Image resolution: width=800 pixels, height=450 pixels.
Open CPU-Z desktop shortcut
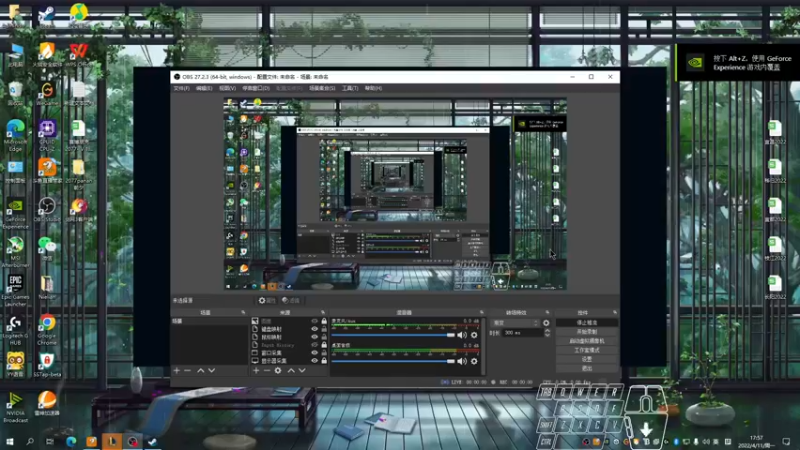click(x=47, y=135)
